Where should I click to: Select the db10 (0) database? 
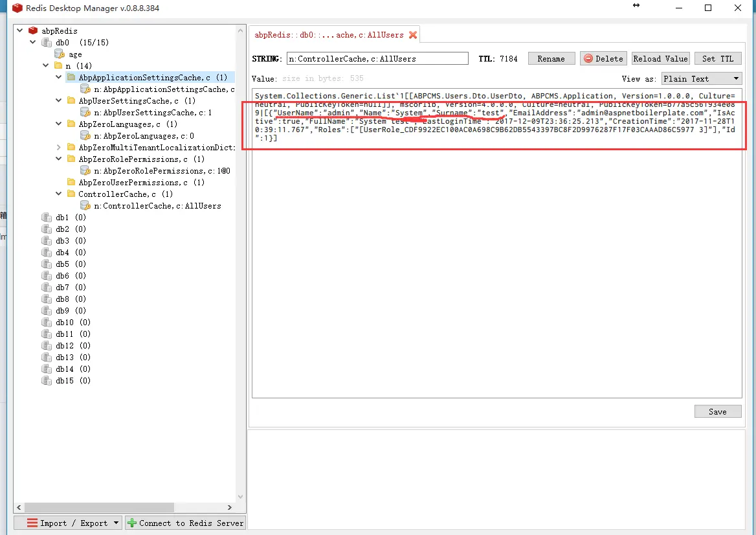[x=72, y=323]
